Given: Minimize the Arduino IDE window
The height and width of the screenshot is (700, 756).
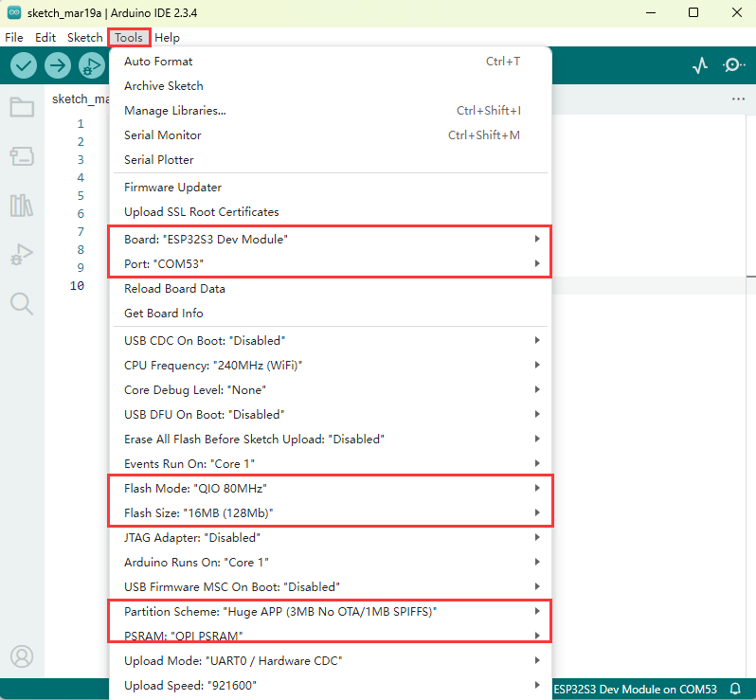Looking at the screenshot, I should click(x=651, y=12).
